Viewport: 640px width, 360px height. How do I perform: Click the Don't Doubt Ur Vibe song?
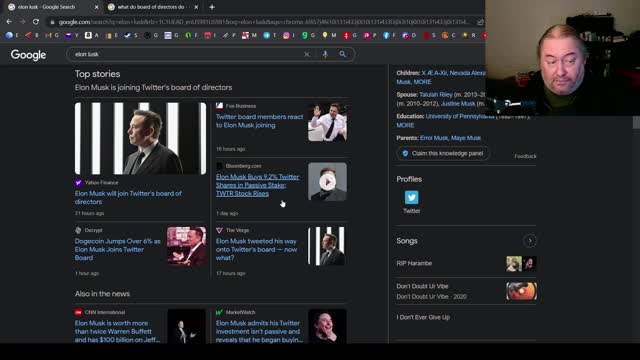467,291
